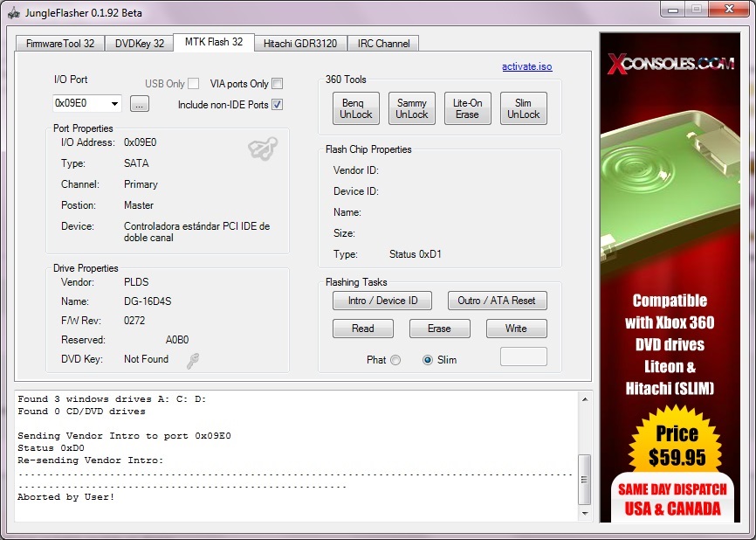Click the Erase flash button

pyautogui.click(x=440, y=329)
